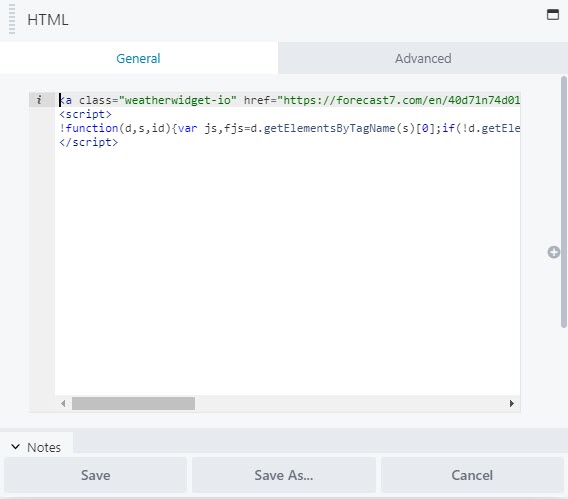Click the horizontal scrollbar thumb in editor
Image resolution: width=568 pixels, height=499 pixels.
click(x=133, y=403)
